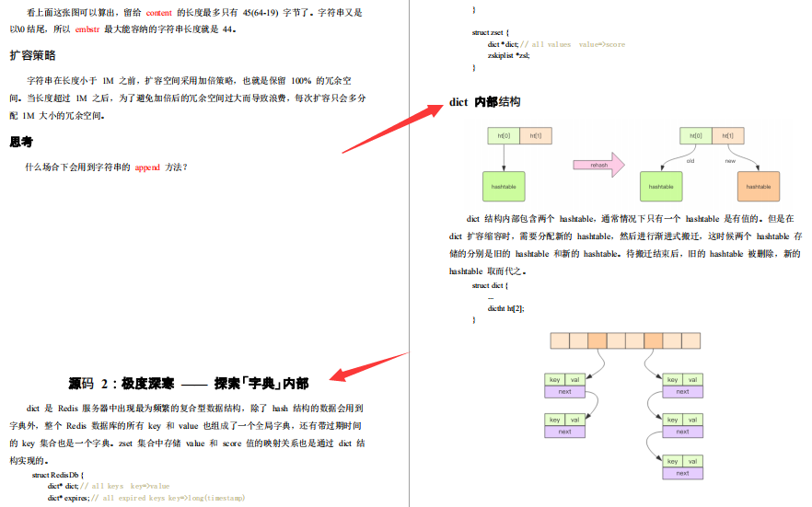Click the red word "append"
The image size is (812, 507).
(147, 167)
